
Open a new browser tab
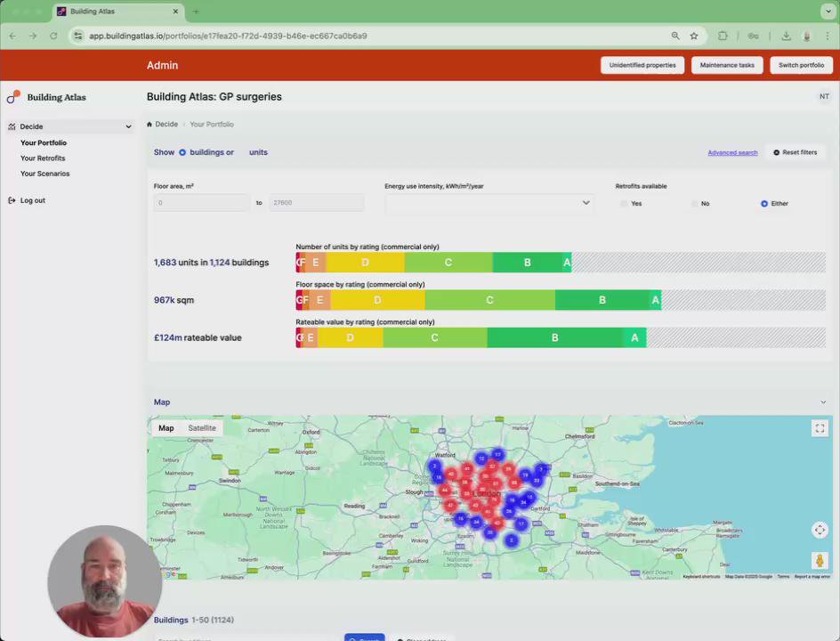coord(196,12)
